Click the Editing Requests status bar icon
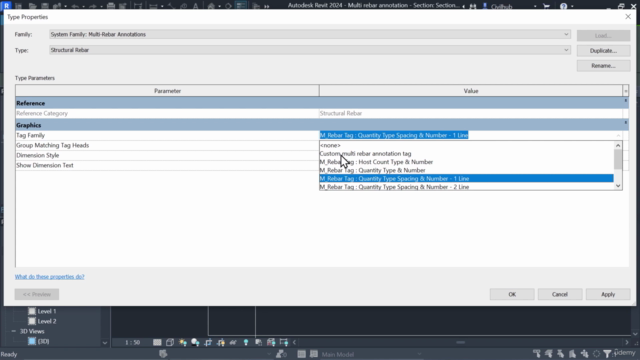The height and width of the screenshot is (360, 640). pos(281,354)
